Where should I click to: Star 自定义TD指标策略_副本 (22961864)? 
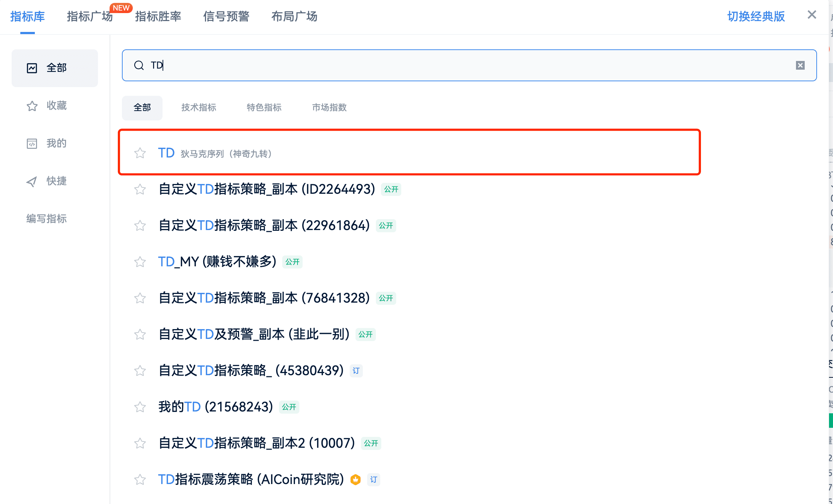pyautogui.click(x=140, y=226)
